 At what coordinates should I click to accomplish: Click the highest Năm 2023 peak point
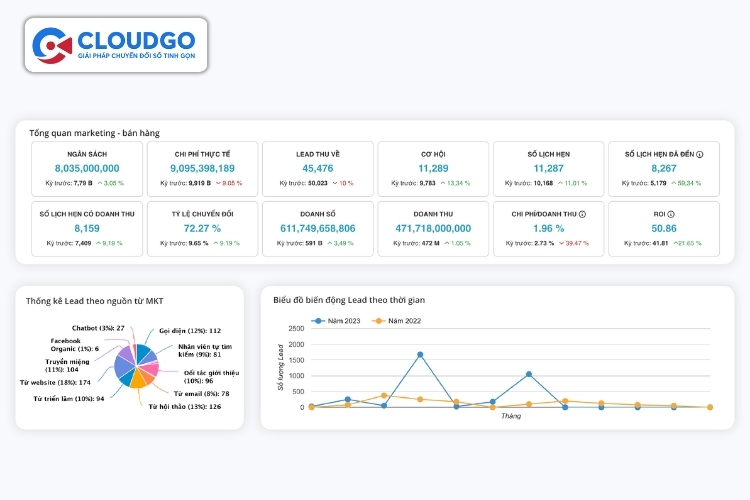point(420,355)
